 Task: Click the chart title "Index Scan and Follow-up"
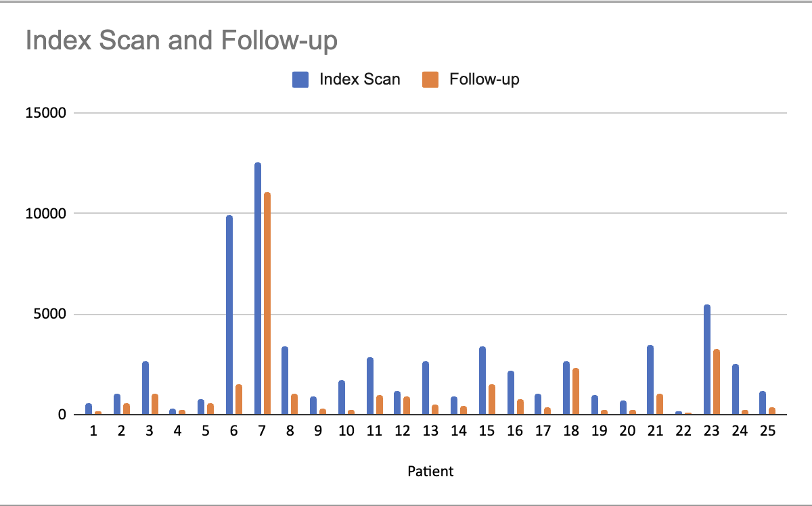[x=181, y=41]
